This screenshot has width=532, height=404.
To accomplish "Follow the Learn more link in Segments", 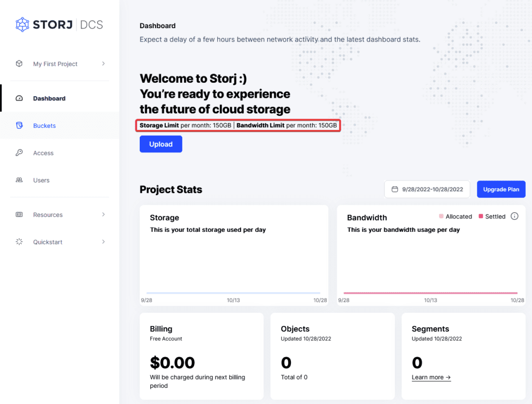I will click(431, 377).
